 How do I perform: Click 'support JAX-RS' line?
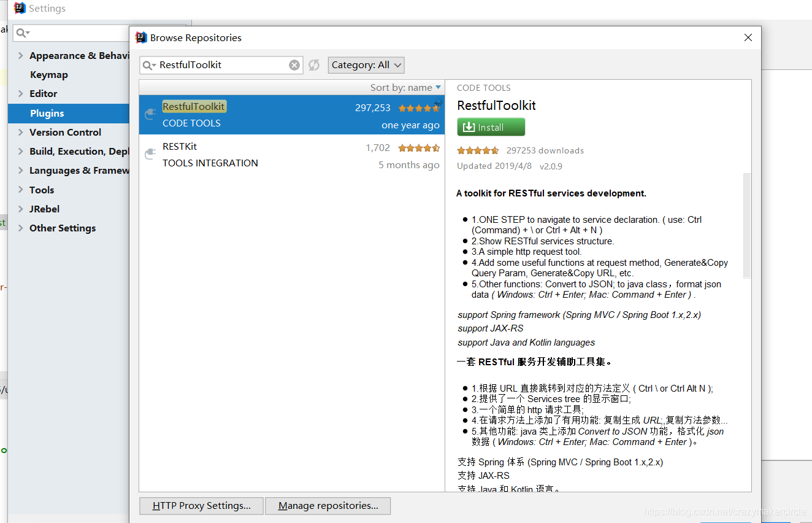[x=491, y=328]
